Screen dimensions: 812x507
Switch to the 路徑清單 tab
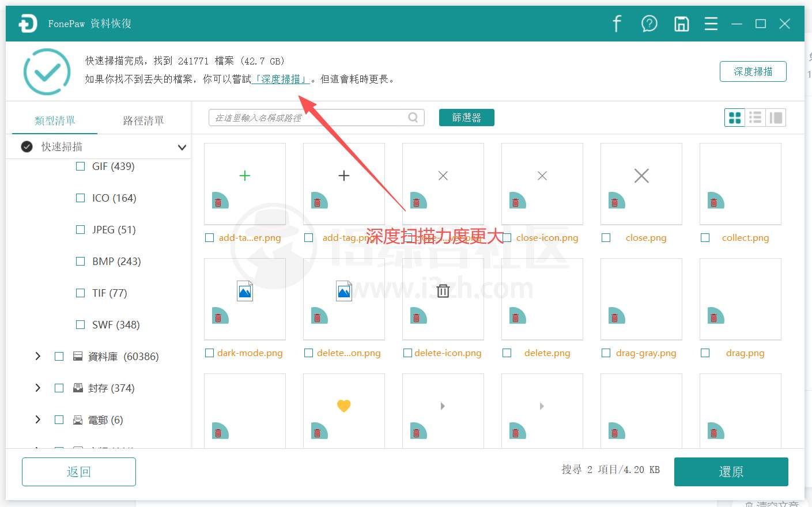pyautogui.click(x=143, y=120)
